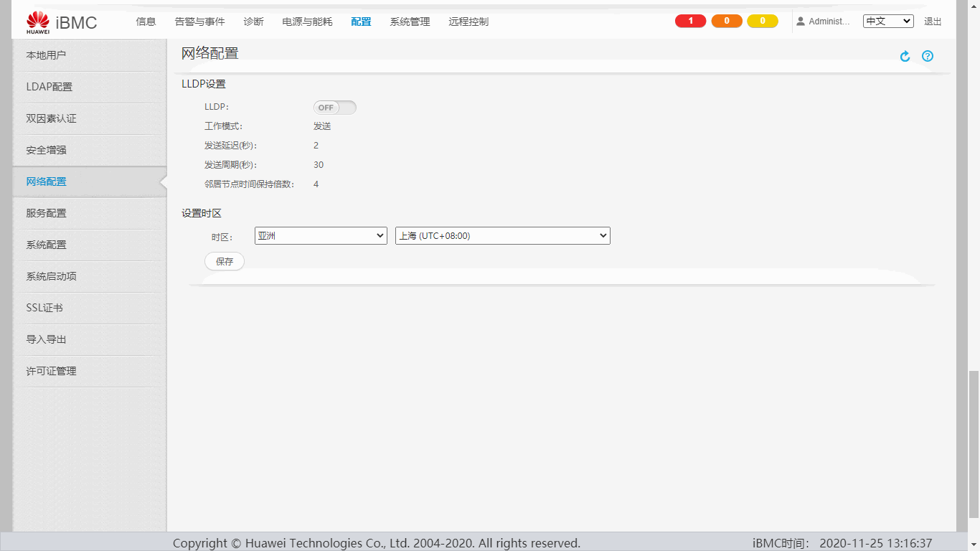
Task: Click the 保存 button
Action: pyautogui.click(x=224, y=262)
